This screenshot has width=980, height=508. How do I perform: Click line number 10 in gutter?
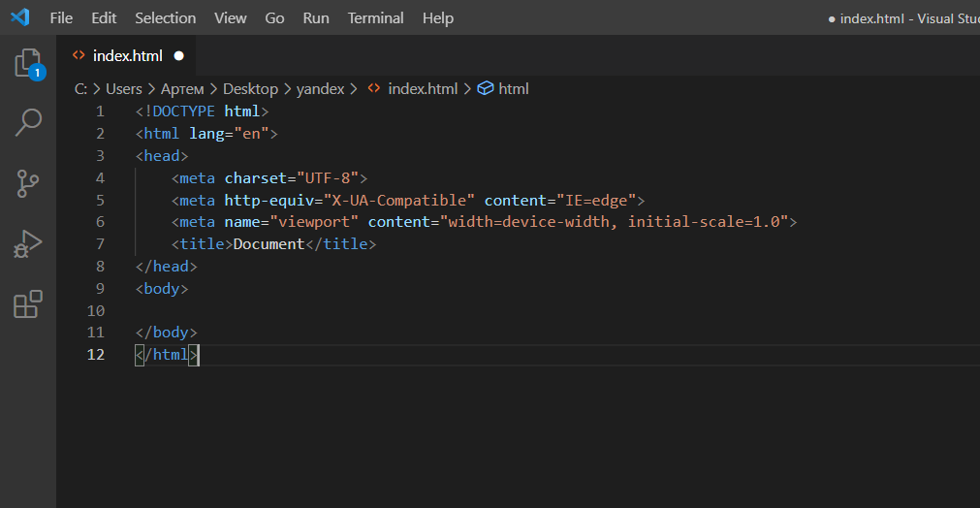pos(95,310)
